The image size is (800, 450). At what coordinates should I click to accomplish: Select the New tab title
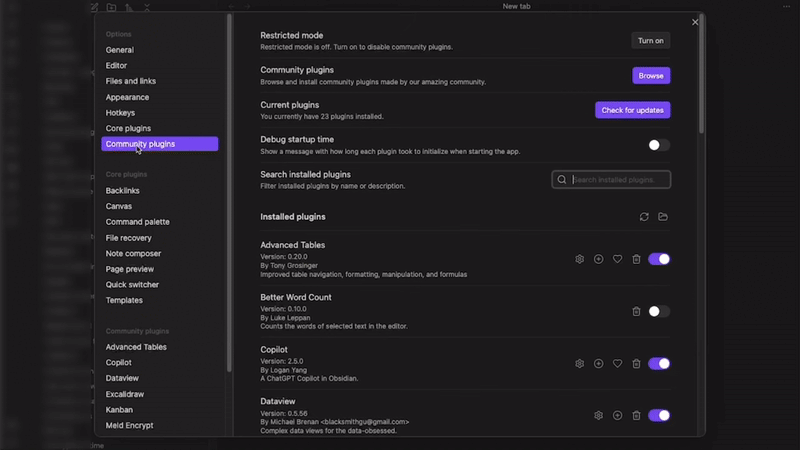[516, 7]
